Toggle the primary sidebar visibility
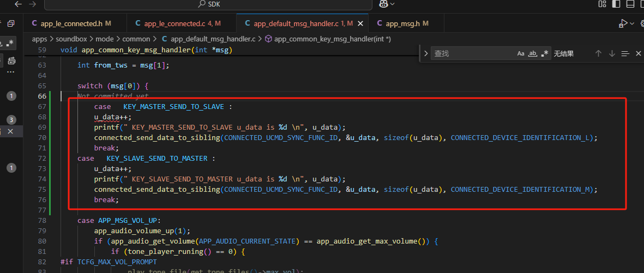This screenshot has width=644, height=273. (x=616, y=4)
